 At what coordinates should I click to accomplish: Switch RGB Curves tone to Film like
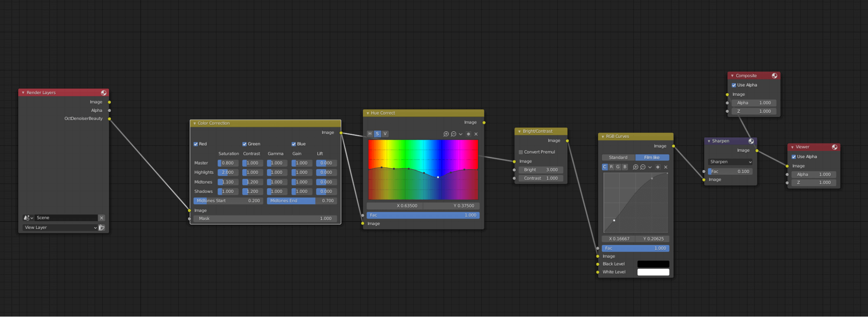pos(652,158)
